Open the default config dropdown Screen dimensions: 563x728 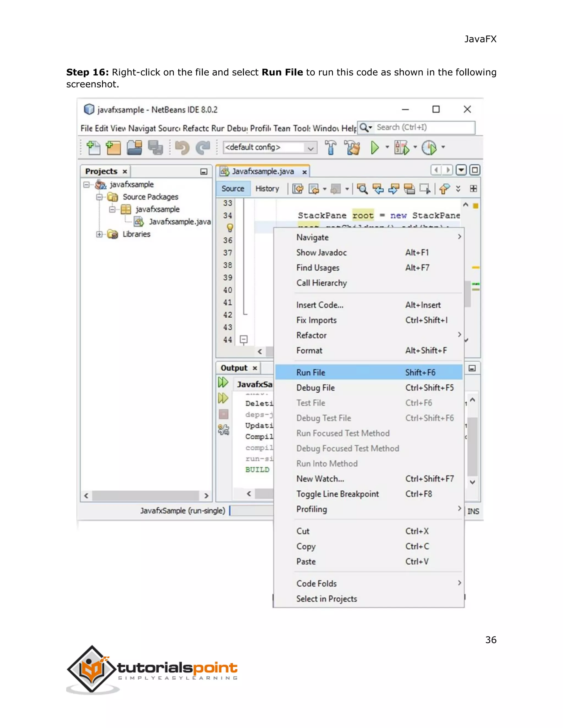pyautogui.click(x=311, y=148)
